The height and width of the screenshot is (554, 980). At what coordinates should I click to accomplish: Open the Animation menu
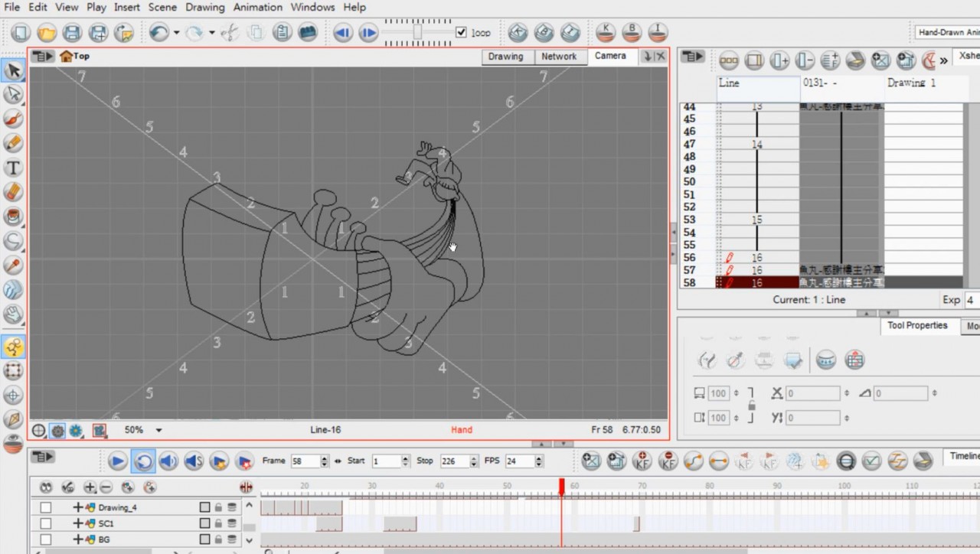click(x=257, y=7)
